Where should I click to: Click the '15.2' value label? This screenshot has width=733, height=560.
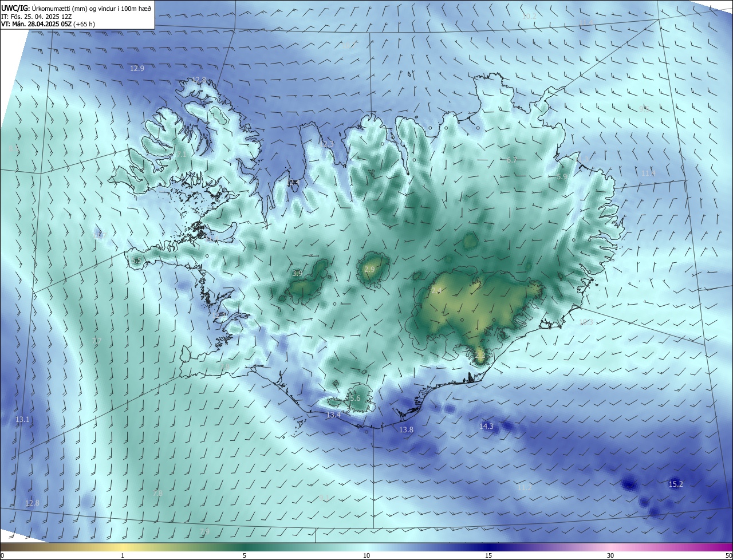[x=676, y=484]
